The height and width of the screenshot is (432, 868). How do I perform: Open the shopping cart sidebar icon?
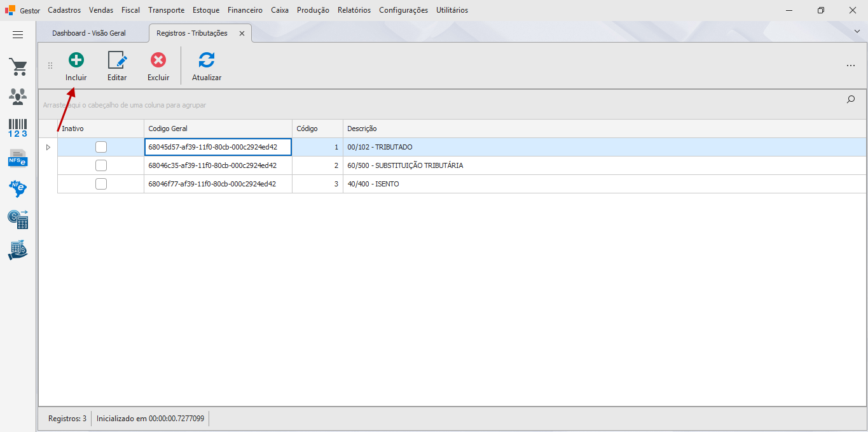18,67
